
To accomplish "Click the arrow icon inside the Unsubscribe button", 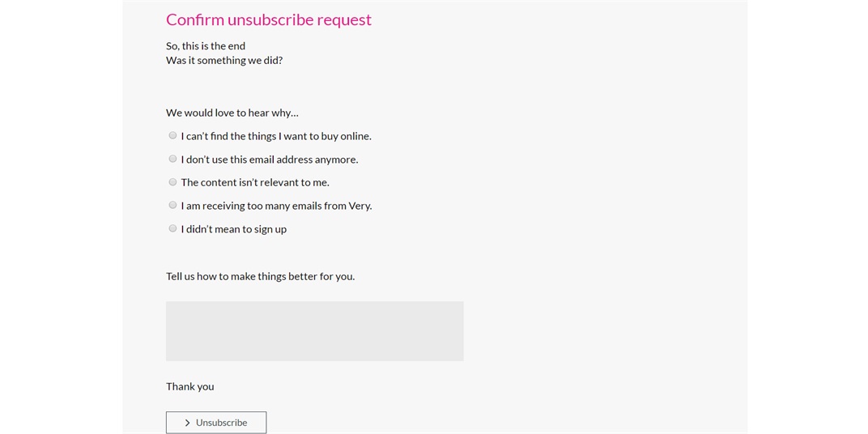I will [x=188, y=423].
